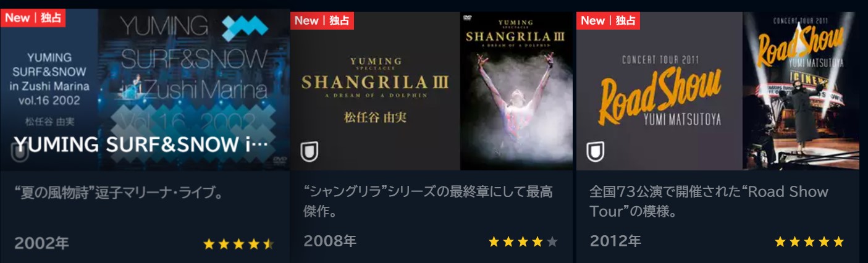Select the Road Show Yumi Matsutoya logo panel
The width and height of the screenshot is (868, 263).
pos(659,91)
